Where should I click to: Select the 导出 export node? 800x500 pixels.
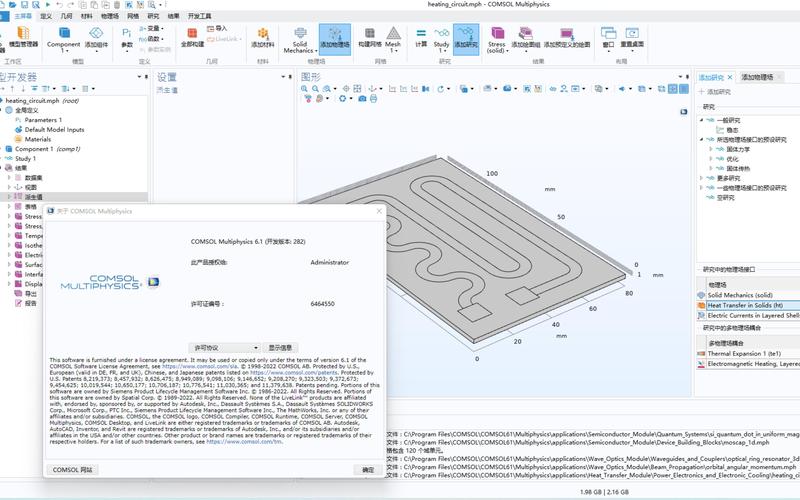(31, 294)
